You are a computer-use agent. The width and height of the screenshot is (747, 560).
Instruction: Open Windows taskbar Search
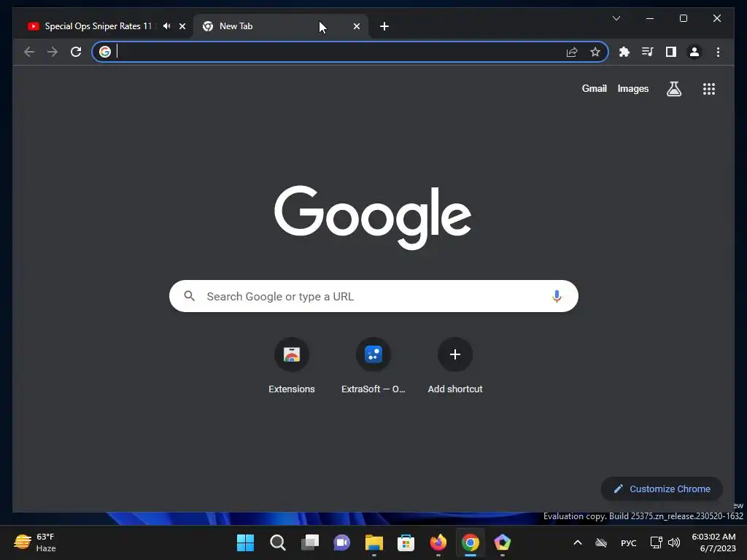(x=278, y=542)
